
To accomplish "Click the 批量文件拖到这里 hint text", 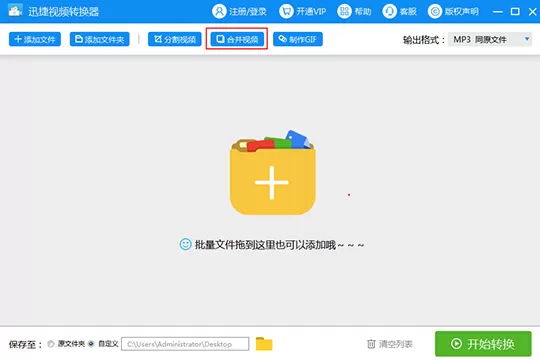I will click(279, 245).
